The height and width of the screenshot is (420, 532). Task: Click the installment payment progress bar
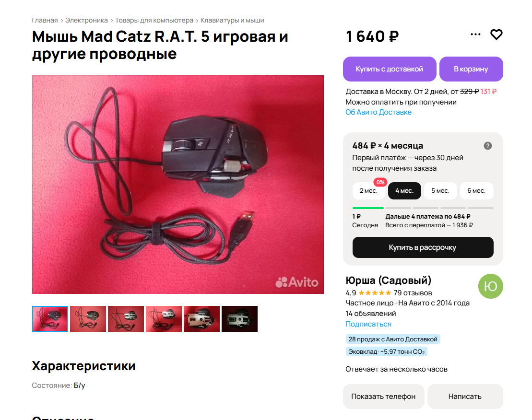423,208
